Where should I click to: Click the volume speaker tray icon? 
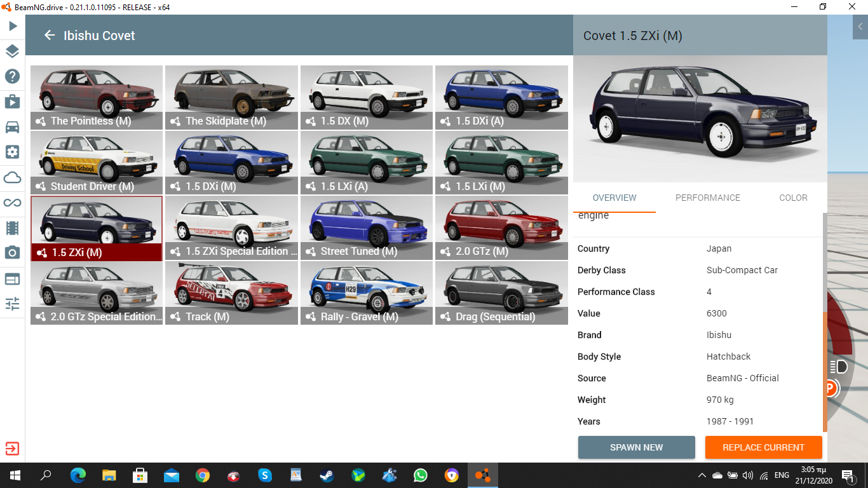coord(748,475)
